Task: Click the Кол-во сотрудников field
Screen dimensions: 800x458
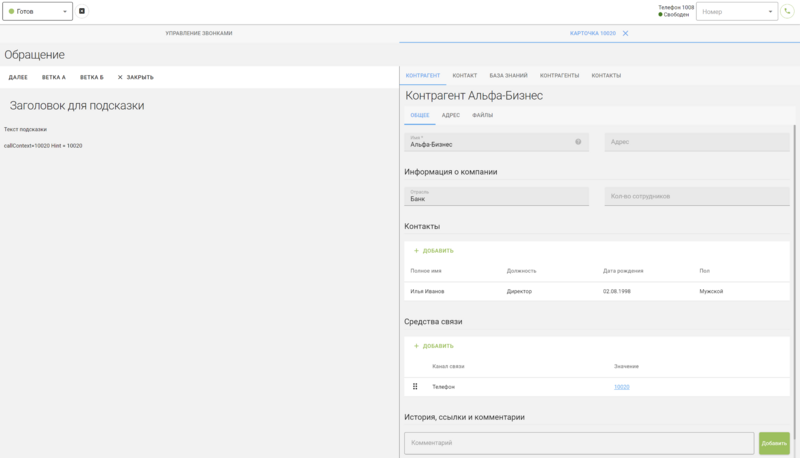Action: tap(696, 196)
